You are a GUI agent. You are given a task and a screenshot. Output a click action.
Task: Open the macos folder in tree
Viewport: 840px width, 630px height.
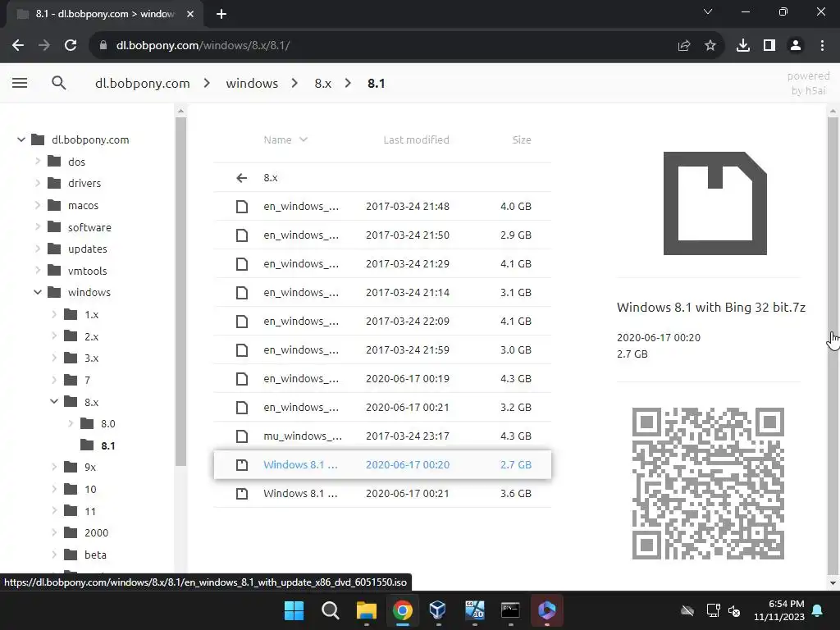tap(83, 205)
